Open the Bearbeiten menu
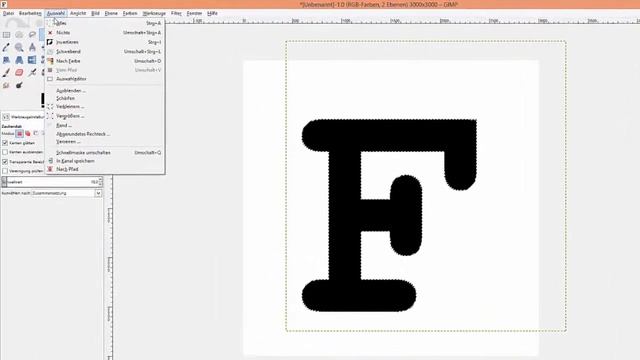 click(30, 13)
